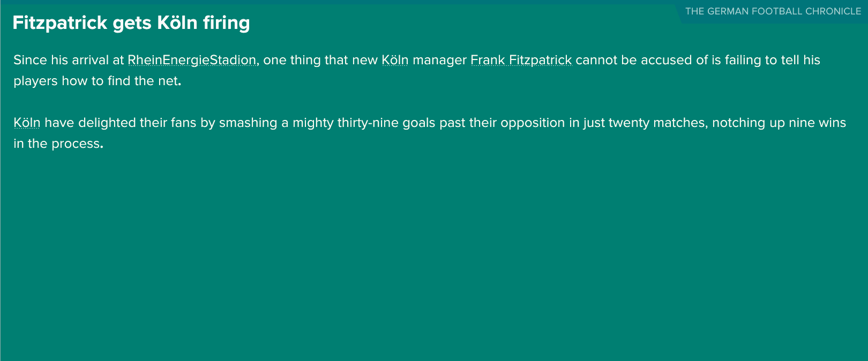Select the 'Fitzpatrick gets Köln firing' headline
The width and height of the screenshot is (868, 361).
131,23
